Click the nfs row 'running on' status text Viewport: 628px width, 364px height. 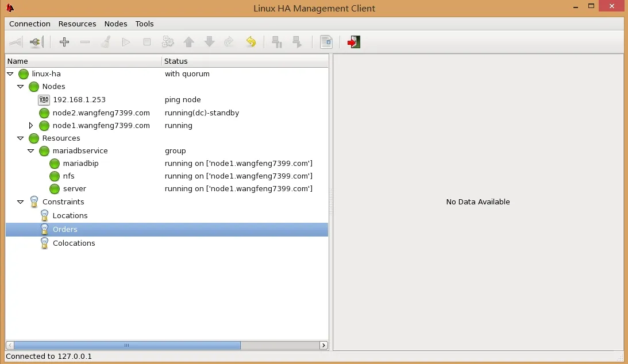(238, 176)
